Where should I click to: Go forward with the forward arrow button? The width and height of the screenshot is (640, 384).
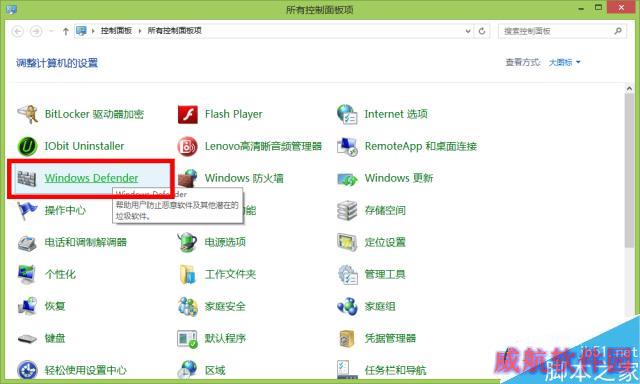[36, 31]
